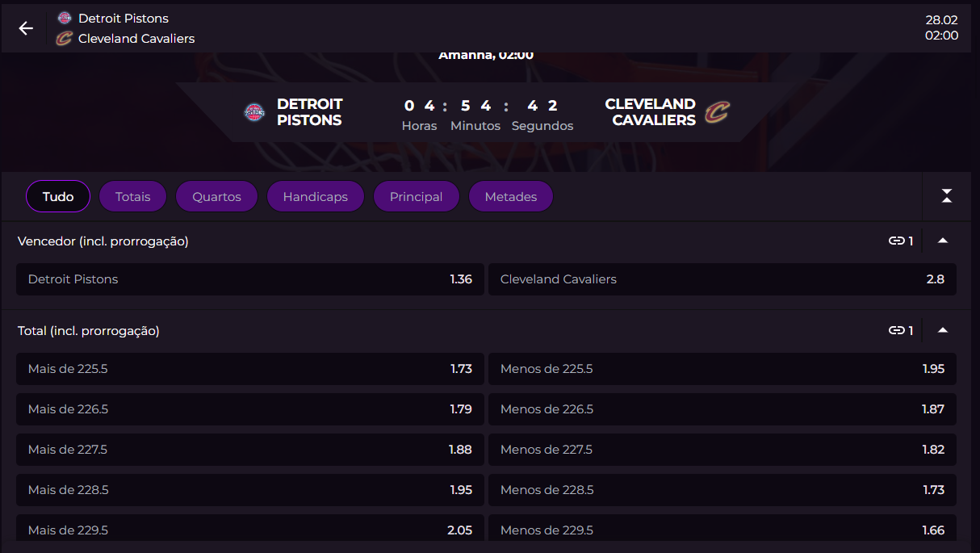This screenshot has height=553, width=980.
Task: Click small Pistons logo in header
Action: tap(65, 18)
